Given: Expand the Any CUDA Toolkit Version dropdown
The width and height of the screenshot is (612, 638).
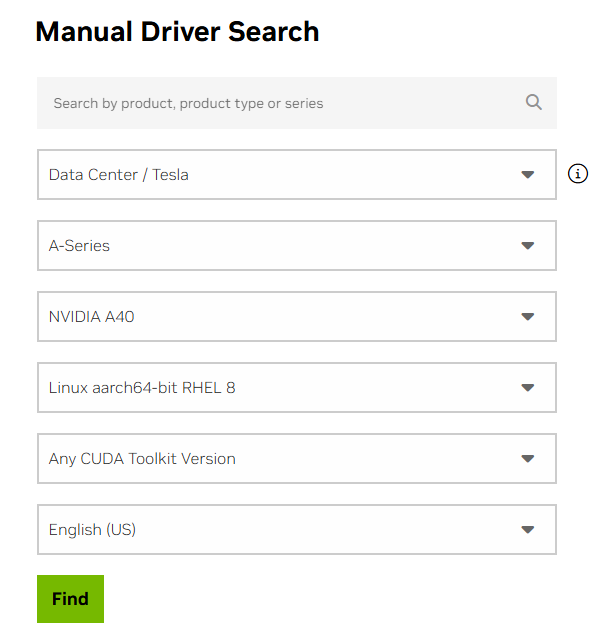Looking at the screenshot, I should (x=297, y=459).
